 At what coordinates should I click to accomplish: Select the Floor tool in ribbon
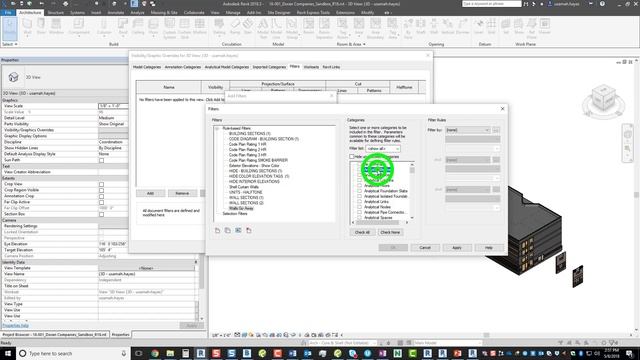pyautogui.click(x=153, y=27)
